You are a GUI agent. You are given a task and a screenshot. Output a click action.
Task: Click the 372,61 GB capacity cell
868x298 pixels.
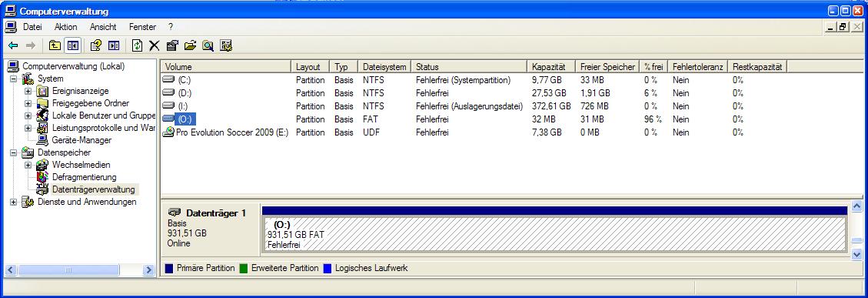pos(550,106)
